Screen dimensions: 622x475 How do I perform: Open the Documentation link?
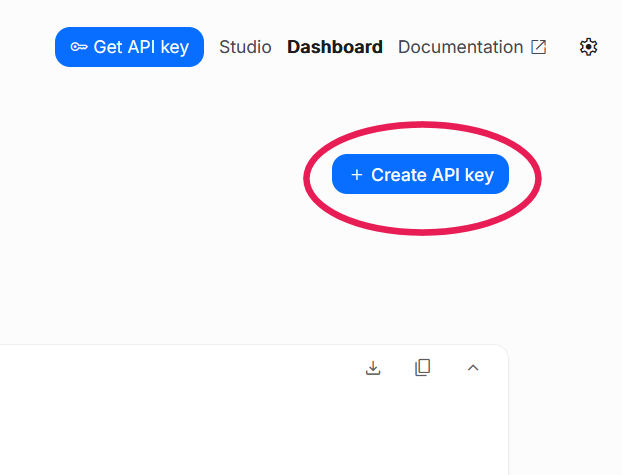click(x=460, y=47)
